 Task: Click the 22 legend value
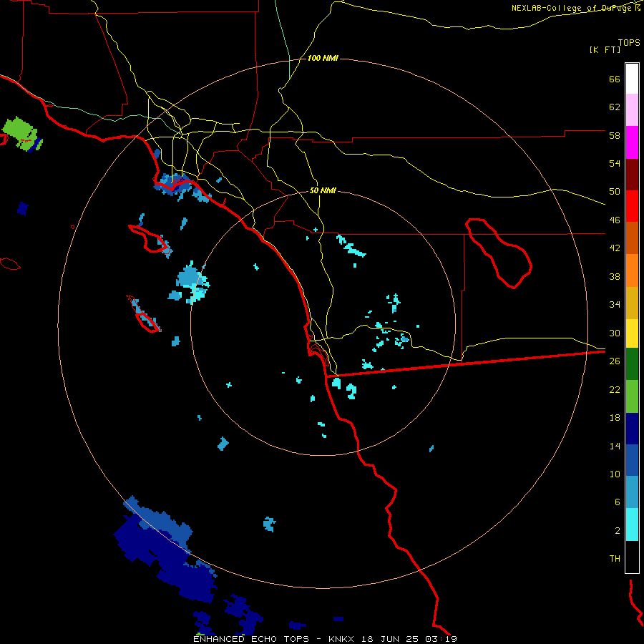point(615,389)
